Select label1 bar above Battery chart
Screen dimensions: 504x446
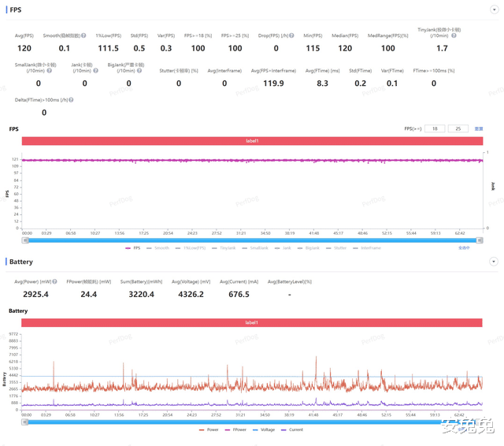[252, 322]
